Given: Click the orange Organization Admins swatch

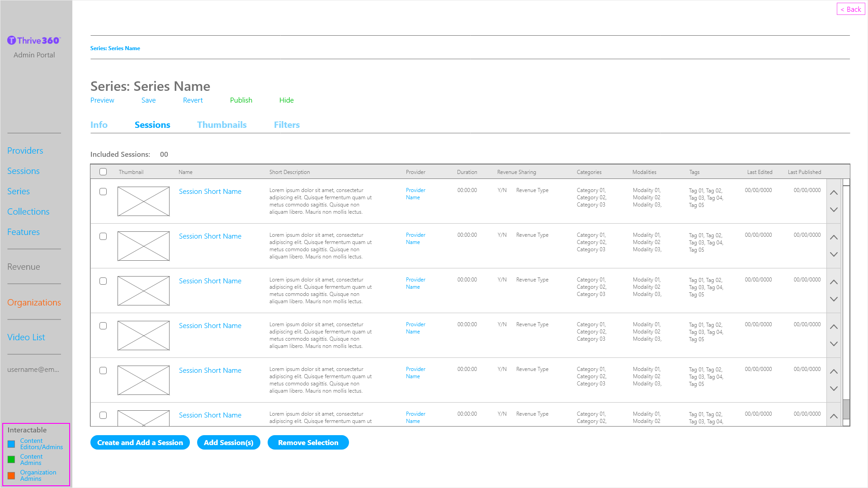Looking at the screenshot, I should pyautogui.click(x=11, y=475).
